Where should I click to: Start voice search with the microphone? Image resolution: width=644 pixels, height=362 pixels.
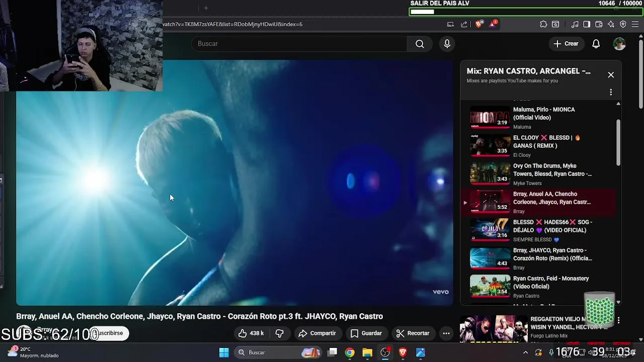click(x=447, y=44)
